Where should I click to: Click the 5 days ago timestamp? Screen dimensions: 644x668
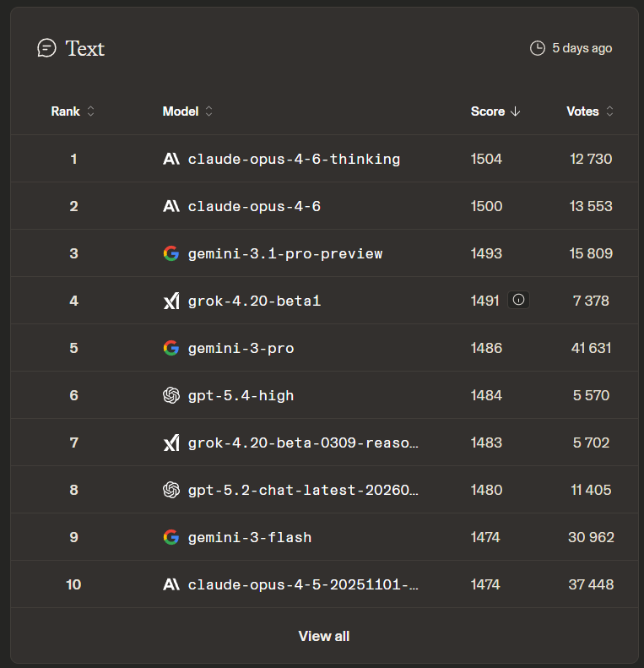point(582,48)
